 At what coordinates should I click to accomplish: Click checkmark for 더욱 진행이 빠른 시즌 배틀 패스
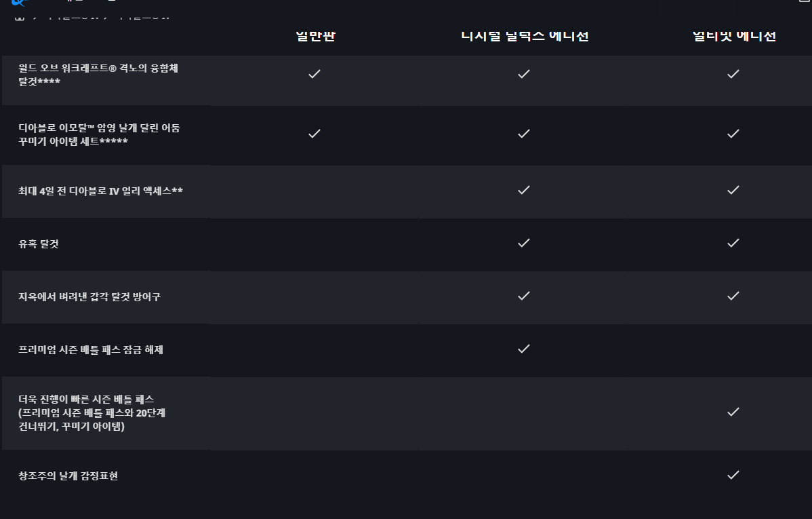(733, 412)
